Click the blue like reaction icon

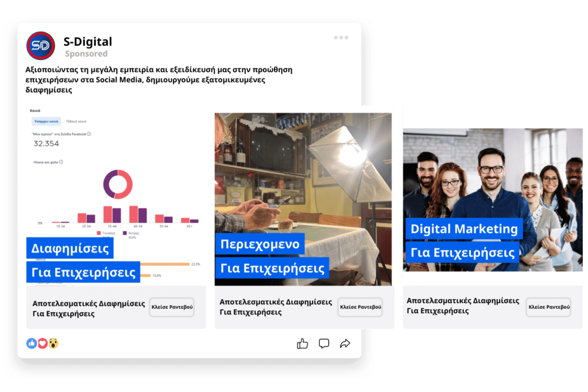point(32,343)
